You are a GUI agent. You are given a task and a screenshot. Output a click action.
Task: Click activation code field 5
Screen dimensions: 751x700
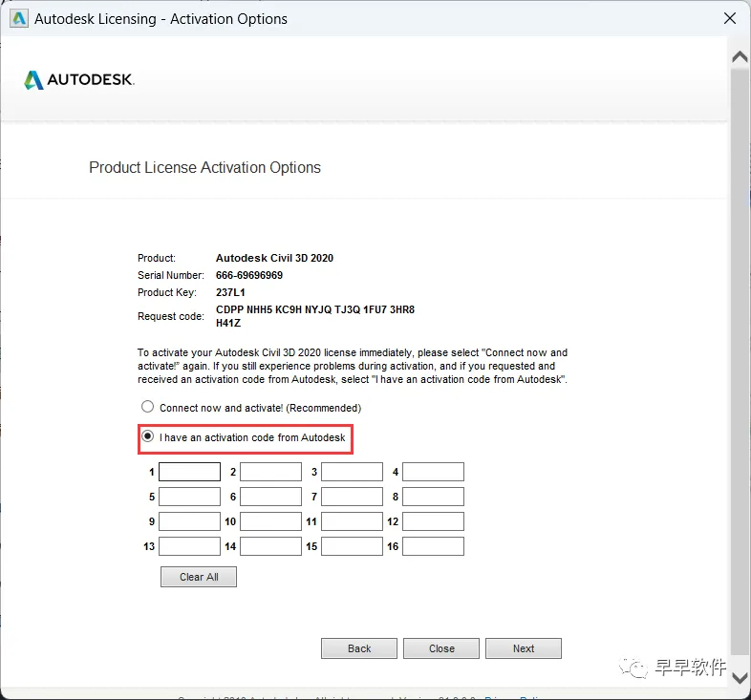pyautogui.click(x=190, y=497)
